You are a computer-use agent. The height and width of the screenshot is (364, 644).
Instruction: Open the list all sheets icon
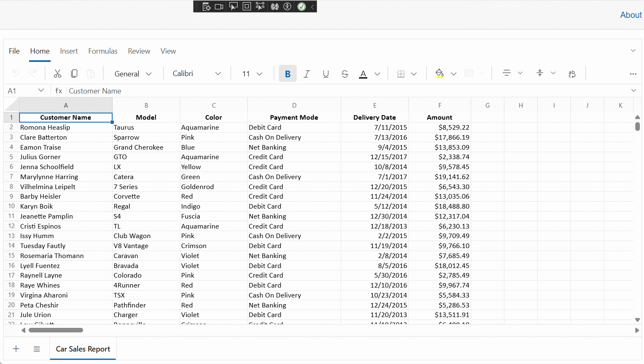click(37, 349)
